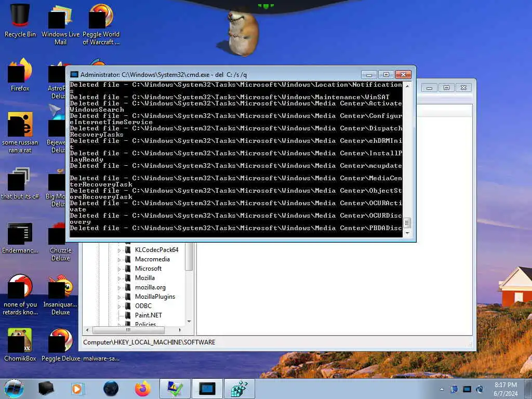Expand the Macromedia registry key
This screenshot has width=532, height=399.
119,260
